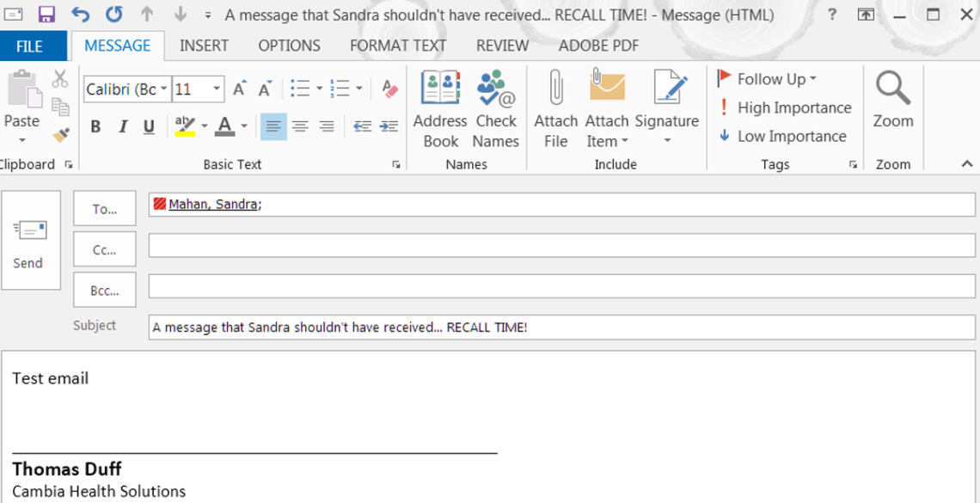The image size is (980, 503).
Task: Click the Check Names icon
Action: point(495,107)
